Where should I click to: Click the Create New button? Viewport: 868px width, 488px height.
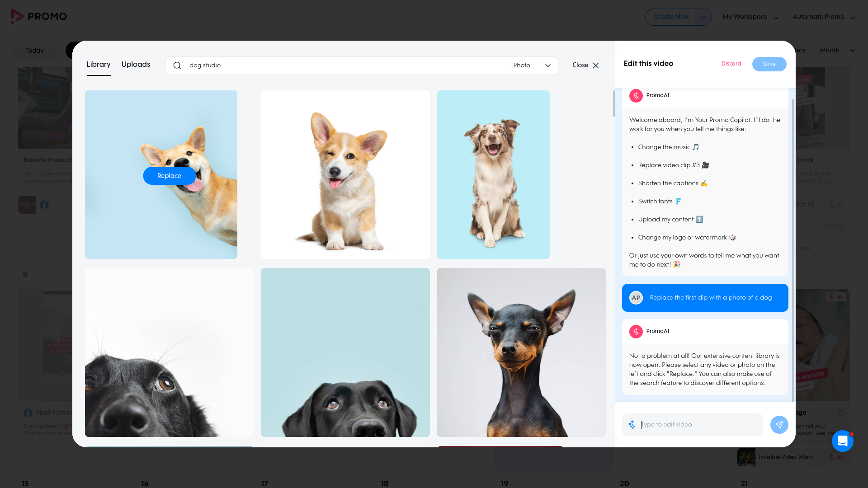click(x=671, y=17)
